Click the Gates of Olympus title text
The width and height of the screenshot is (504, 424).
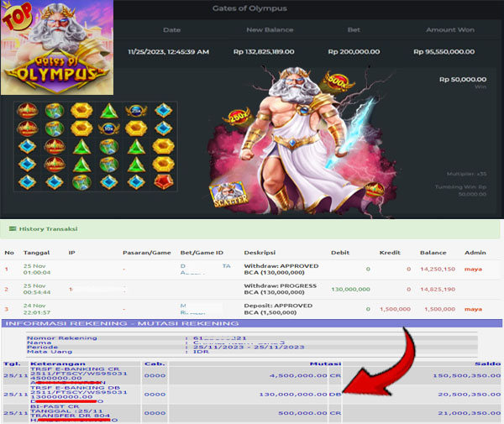click(249, 8)
